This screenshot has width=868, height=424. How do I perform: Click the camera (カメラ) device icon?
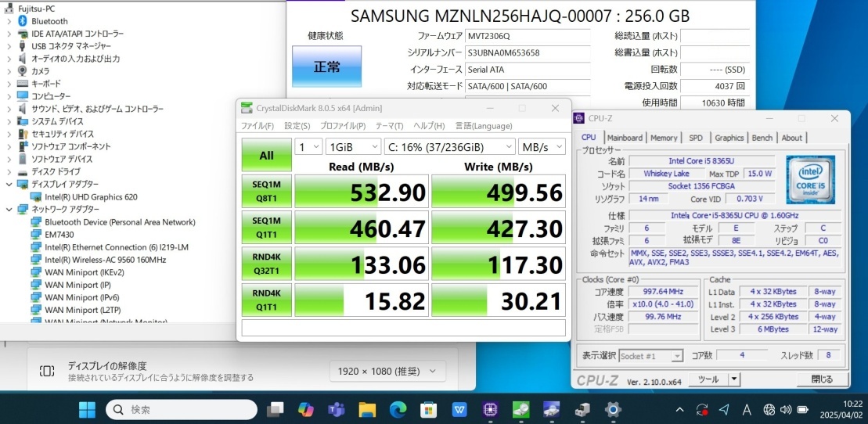[x=23, y=71]
